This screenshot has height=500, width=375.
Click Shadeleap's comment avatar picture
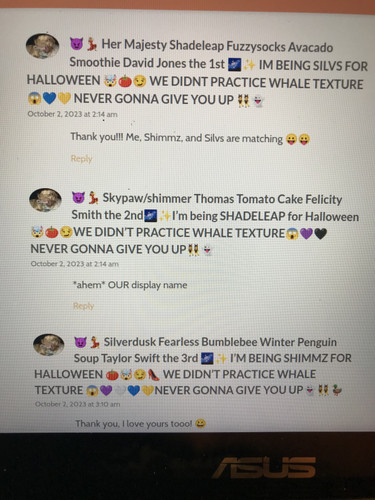42,46
